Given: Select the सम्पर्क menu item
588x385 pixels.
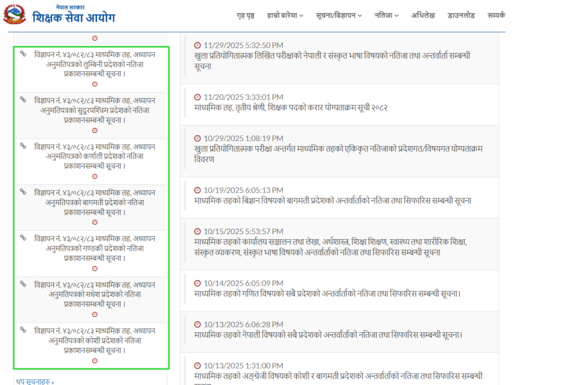Looking at the screenshot, I should coord(496,15).
